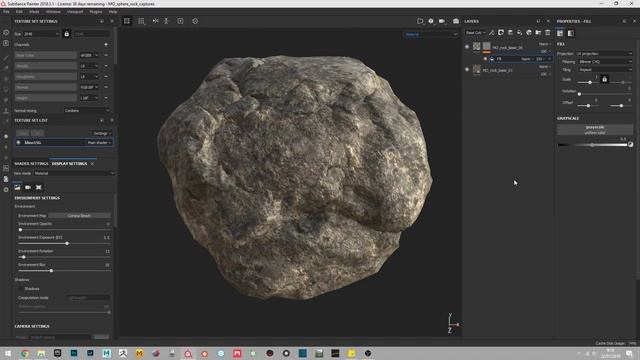Remove the Height channel

[x=106, y=98]
